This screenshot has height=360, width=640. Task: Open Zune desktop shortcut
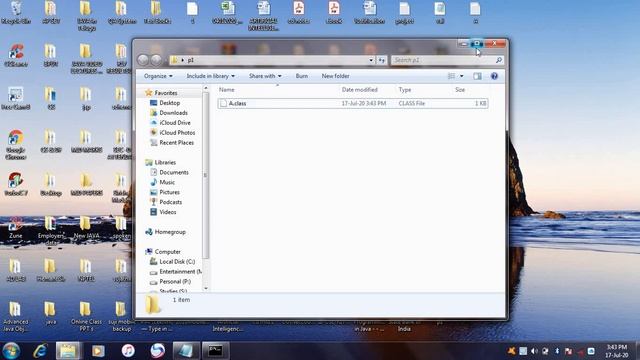(16, 228)
